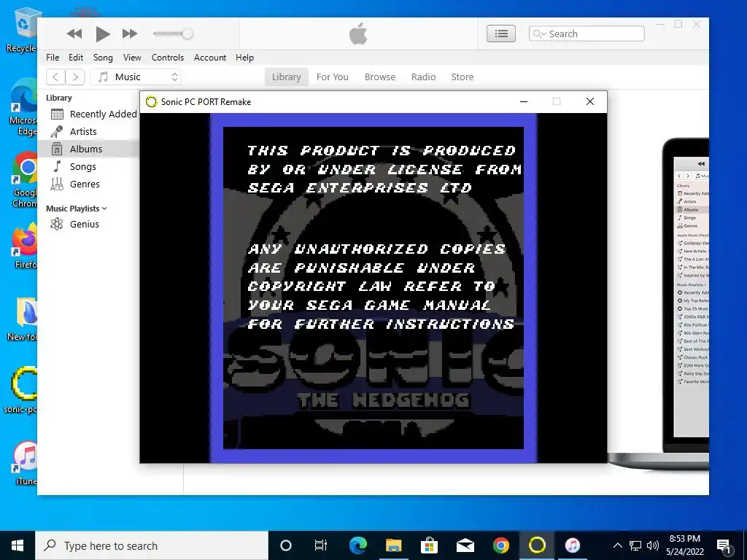Show hidden tray icons chevron
The height and width of the screenshot is (560, 747).
click(617, 545)
